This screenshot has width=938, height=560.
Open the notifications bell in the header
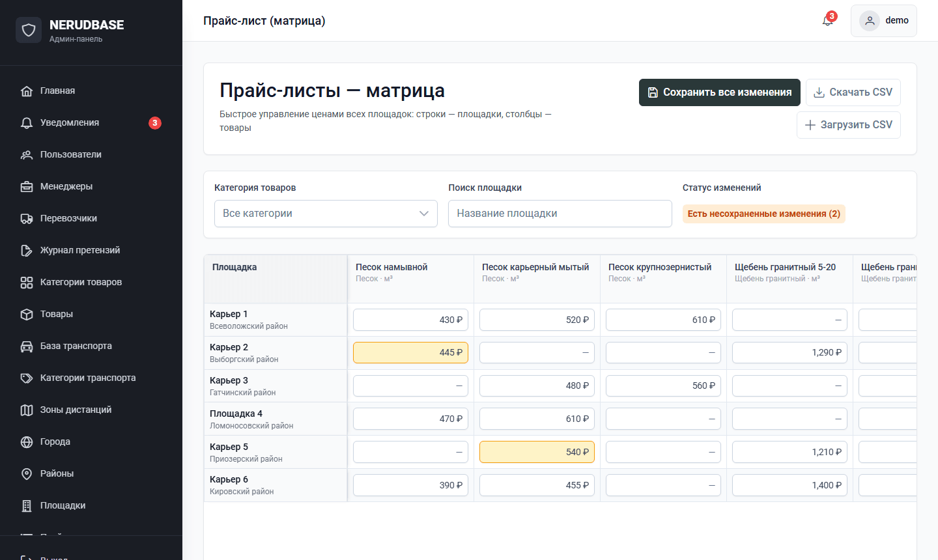(828, 21)
